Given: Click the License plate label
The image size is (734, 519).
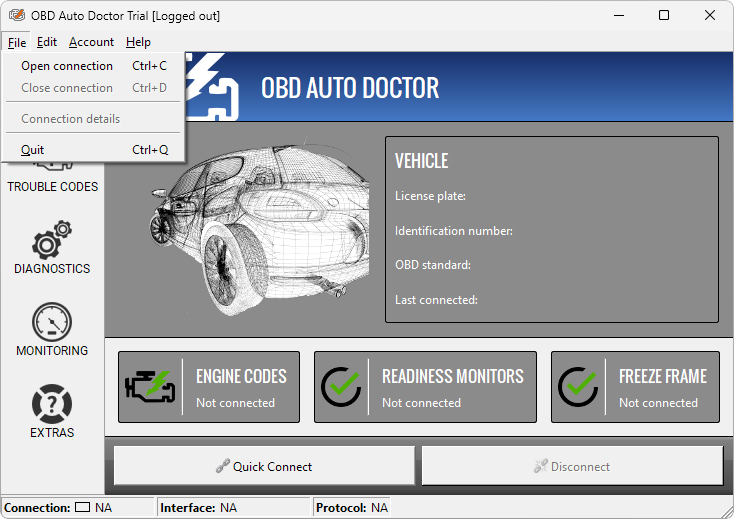Looking at the screenshot, I should pyautogui.click(x=430, y=196).
